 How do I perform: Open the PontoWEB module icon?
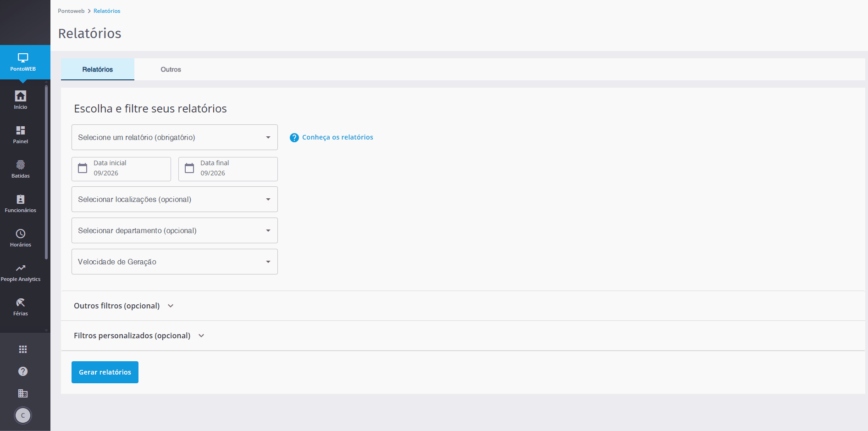click(x=23, y=58)
